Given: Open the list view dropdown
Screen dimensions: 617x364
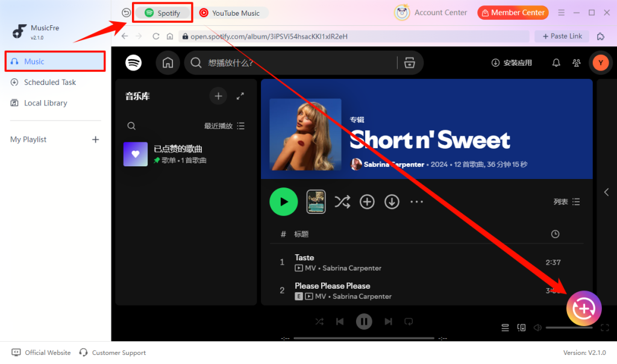Looking at the screenshot, I should [x=566, y=202].
